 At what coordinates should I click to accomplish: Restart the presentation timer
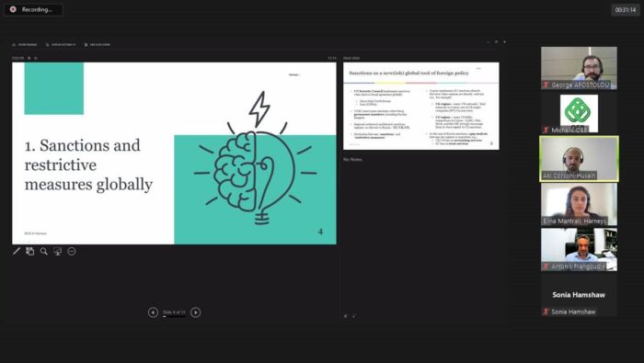point(36,58)
